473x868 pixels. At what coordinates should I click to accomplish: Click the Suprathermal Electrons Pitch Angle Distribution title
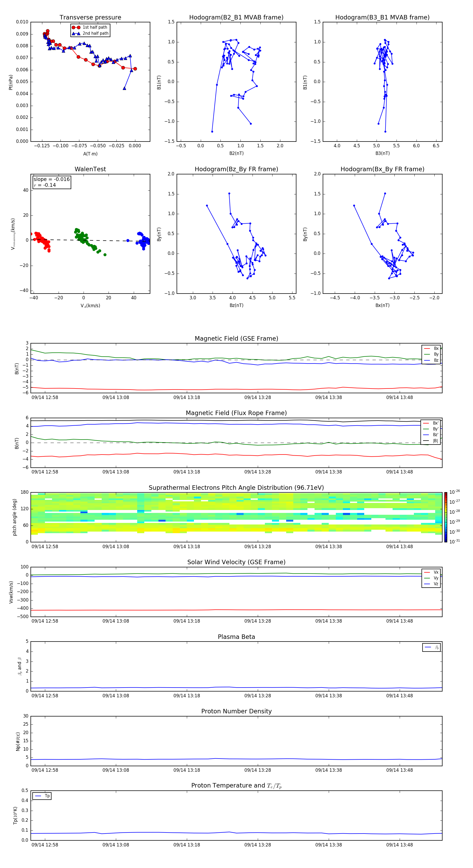point(236,488)
